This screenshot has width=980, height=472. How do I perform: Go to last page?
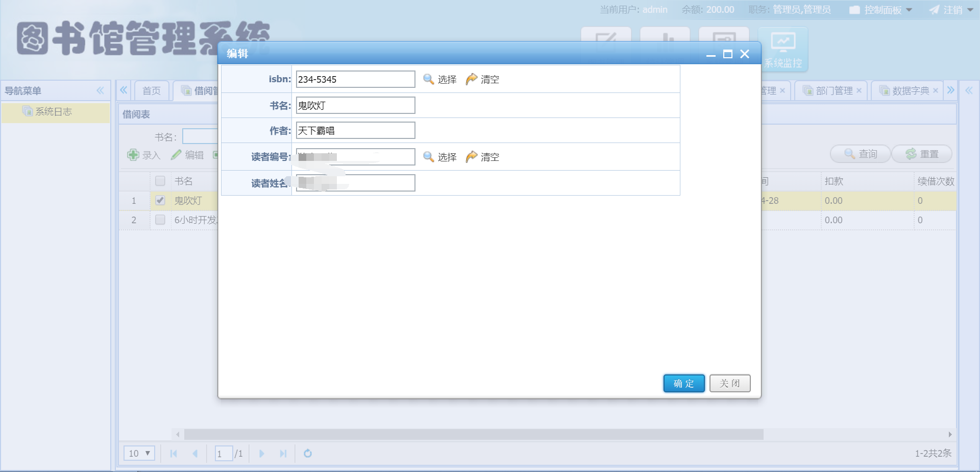(283, 453)
